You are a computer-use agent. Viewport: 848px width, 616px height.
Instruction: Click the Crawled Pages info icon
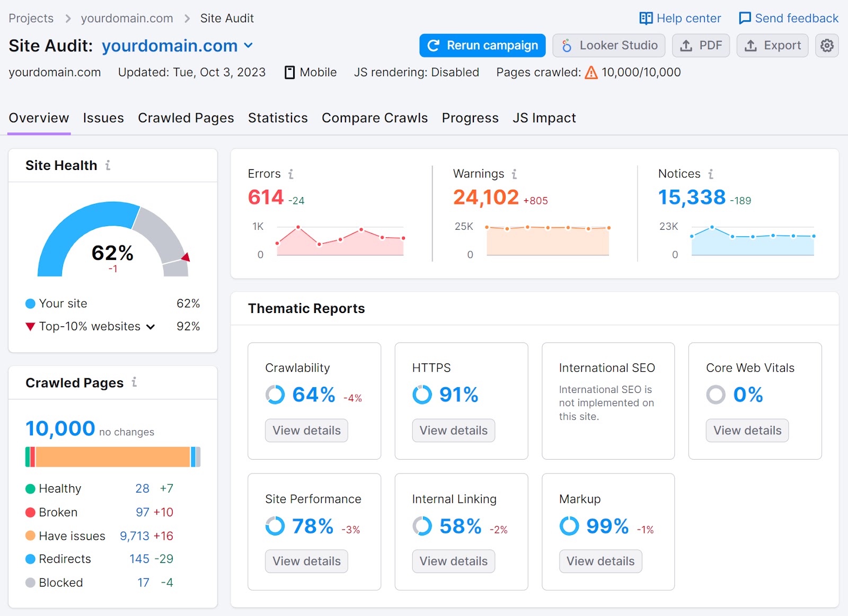click(135, 383)
